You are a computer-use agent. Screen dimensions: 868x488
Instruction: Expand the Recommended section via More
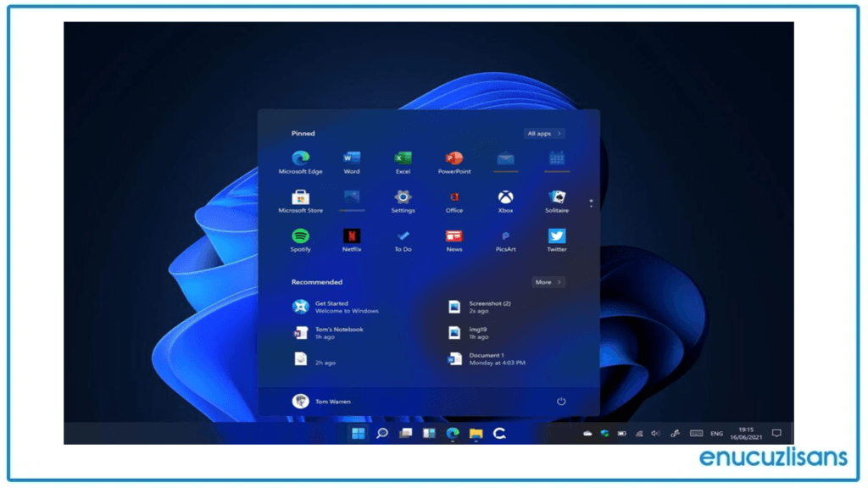[x=548, y=282]
